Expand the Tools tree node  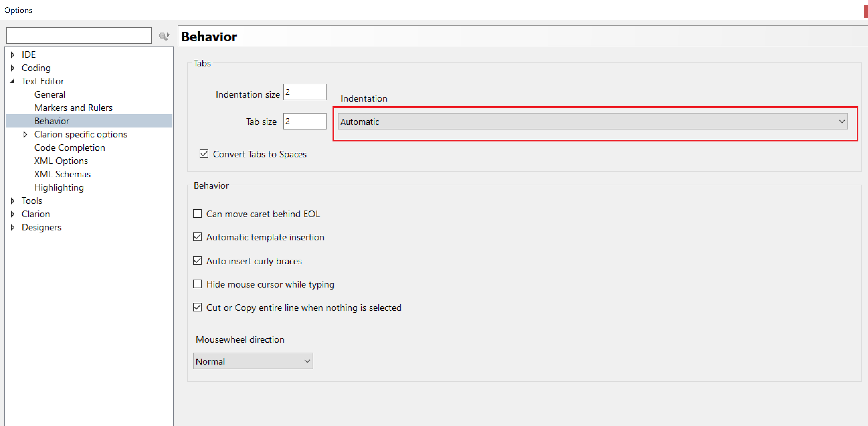click(13, 201)
